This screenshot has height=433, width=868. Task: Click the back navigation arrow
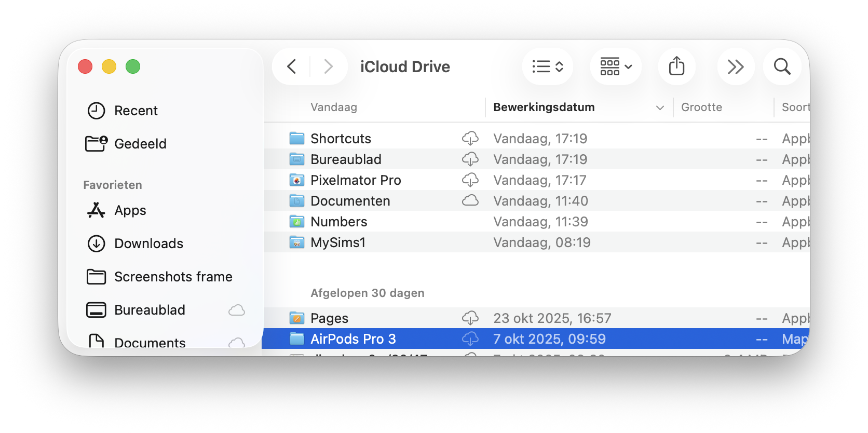[x=292, y=66]
